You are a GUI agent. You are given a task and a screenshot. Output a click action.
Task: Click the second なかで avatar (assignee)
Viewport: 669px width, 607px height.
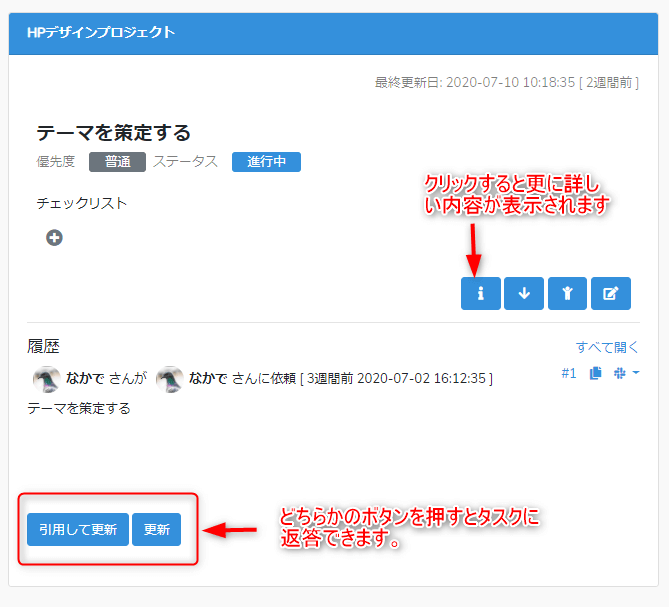(169, 379)
